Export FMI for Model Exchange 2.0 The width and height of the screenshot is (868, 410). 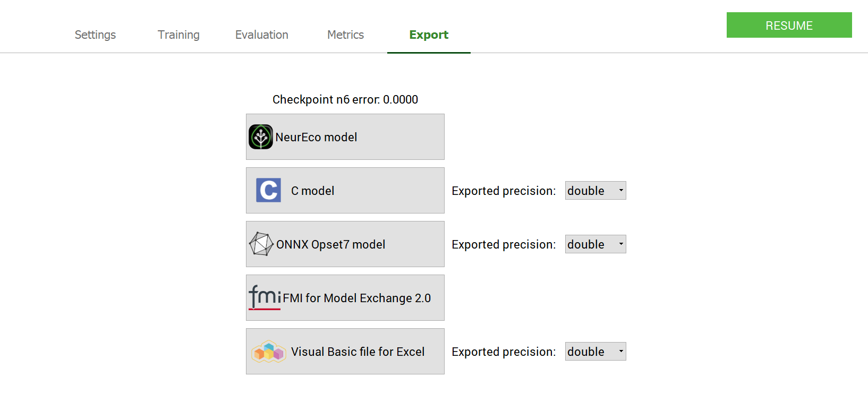[345, 297]
